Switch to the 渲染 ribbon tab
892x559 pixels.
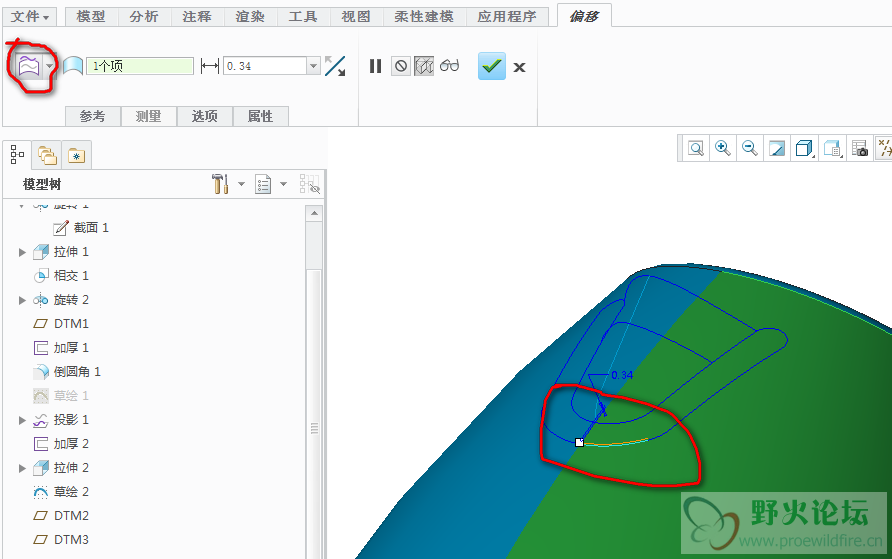(x=250, y=16)
